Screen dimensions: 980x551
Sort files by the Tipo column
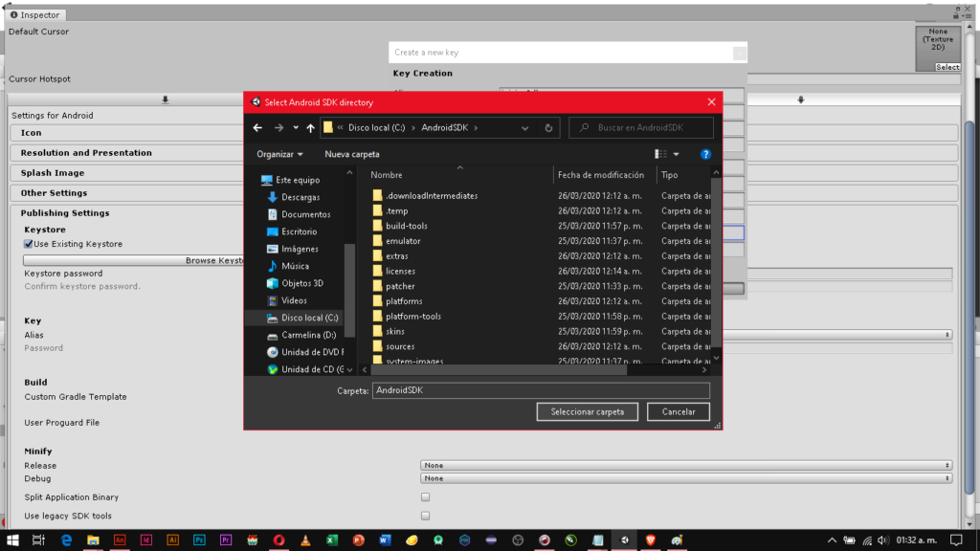click(669, 176)
